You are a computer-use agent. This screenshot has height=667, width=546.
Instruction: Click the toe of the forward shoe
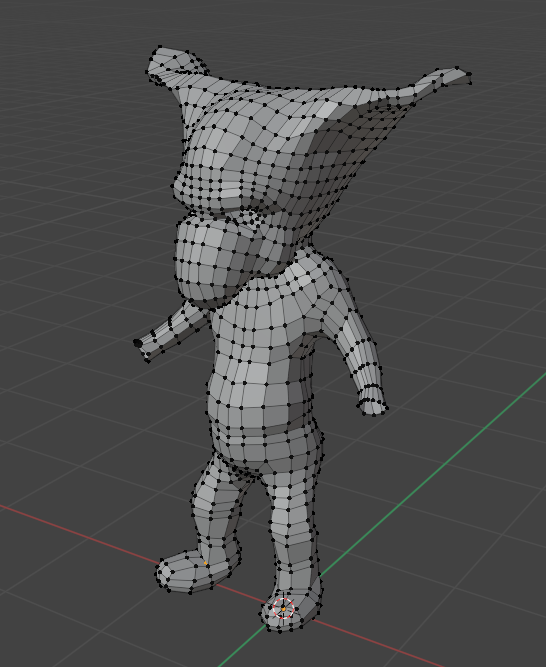click(x=166, y=572)
